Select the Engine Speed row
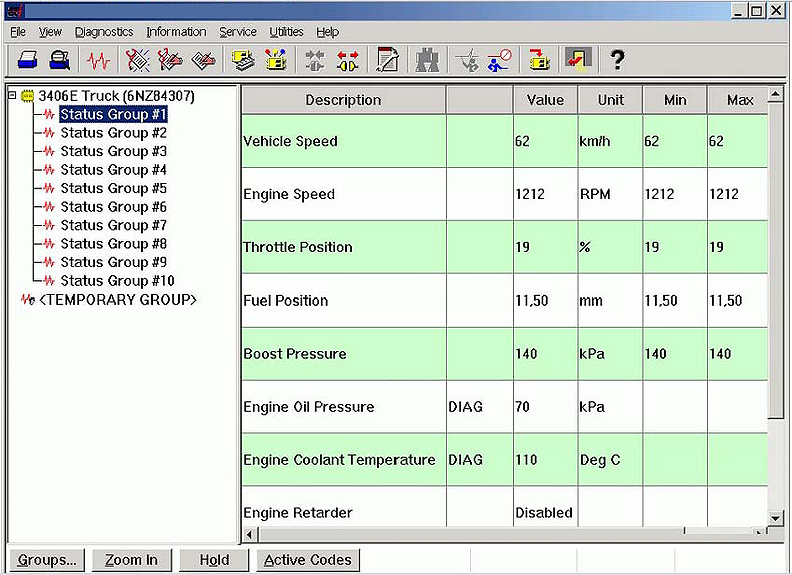 (505, 194)
